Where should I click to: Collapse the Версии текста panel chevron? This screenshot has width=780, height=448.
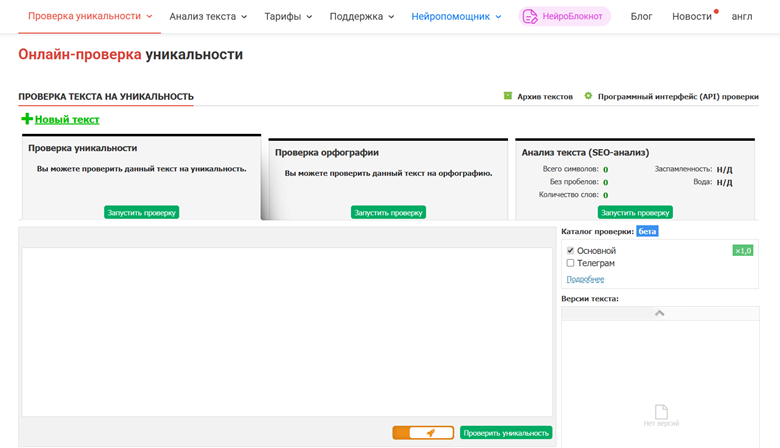click(x=660, y=313)
